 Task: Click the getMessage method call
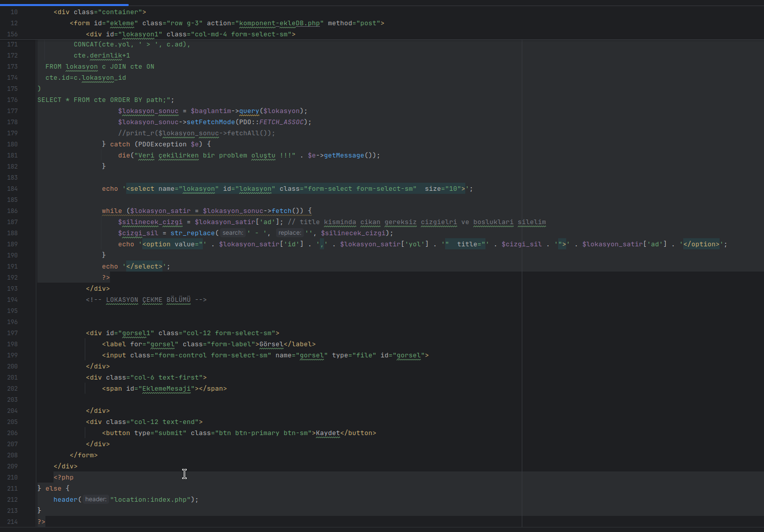click(344, 155)
